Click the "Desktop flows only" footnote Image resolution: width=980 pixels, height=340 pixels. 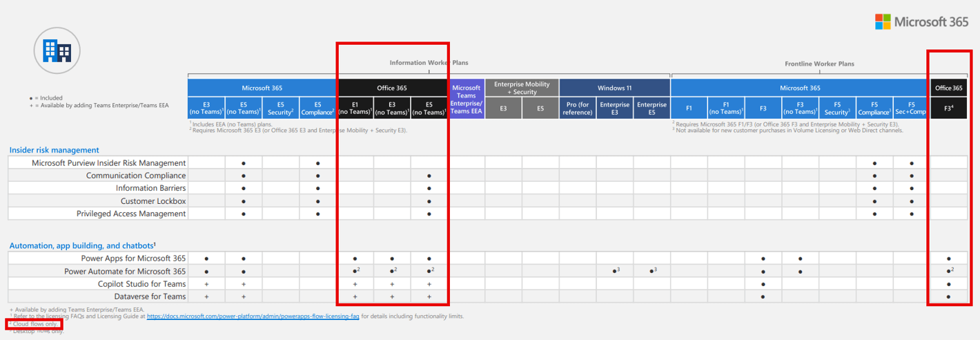[37, 331]
